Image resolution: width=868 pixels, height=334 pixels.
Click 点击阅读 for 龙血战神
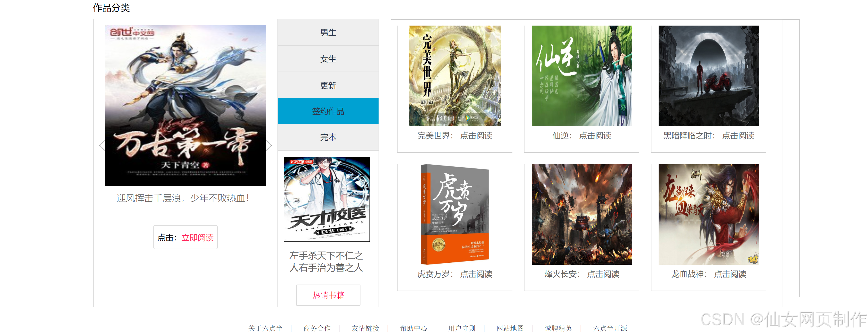(x=730, y=274)
